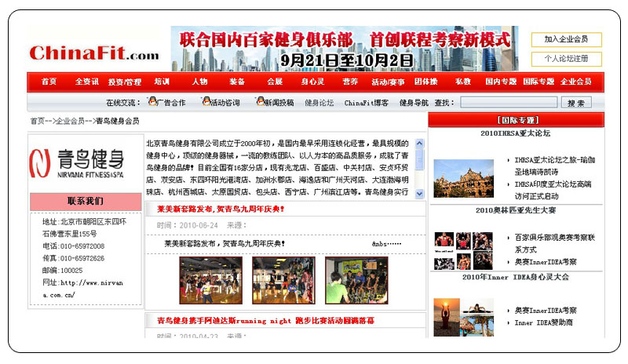
Task: Open the IHRSA palace building thumbnail
Action: [464, 178]
